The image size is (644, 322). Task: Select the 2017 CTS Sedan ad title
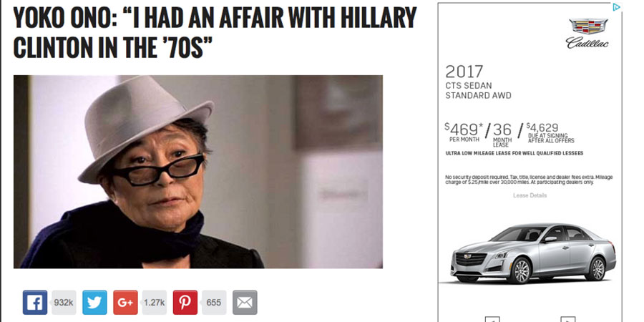coord(478,82)
